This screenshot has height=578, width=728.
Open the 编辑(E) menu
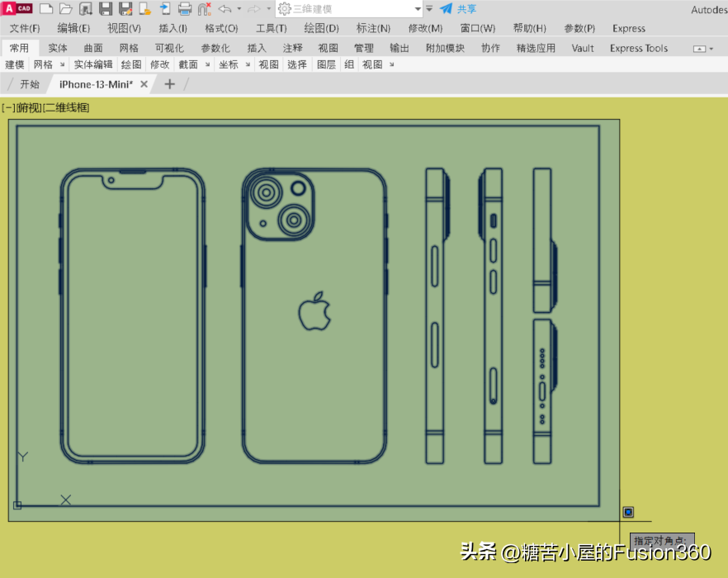(x=73, y=28)
